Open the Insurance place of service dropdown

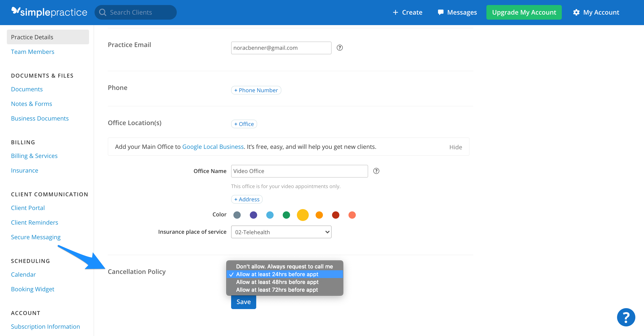[281, 232]
